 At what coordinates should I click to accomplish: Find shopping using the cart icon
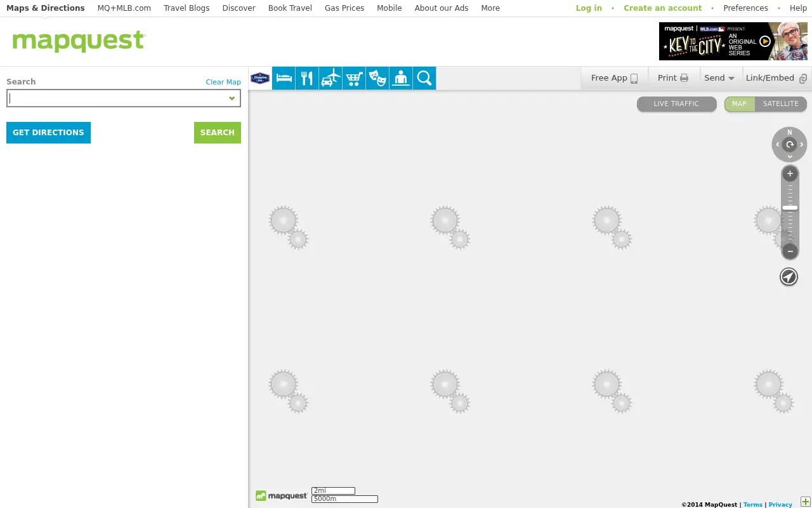tap(354, 78)
